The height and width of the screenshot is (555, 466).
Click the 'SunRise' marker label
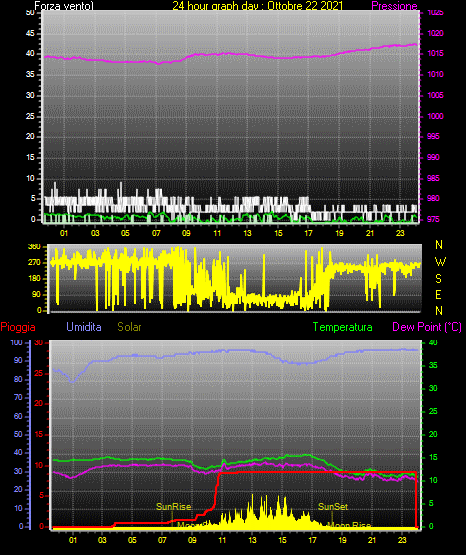pos(174,507)
